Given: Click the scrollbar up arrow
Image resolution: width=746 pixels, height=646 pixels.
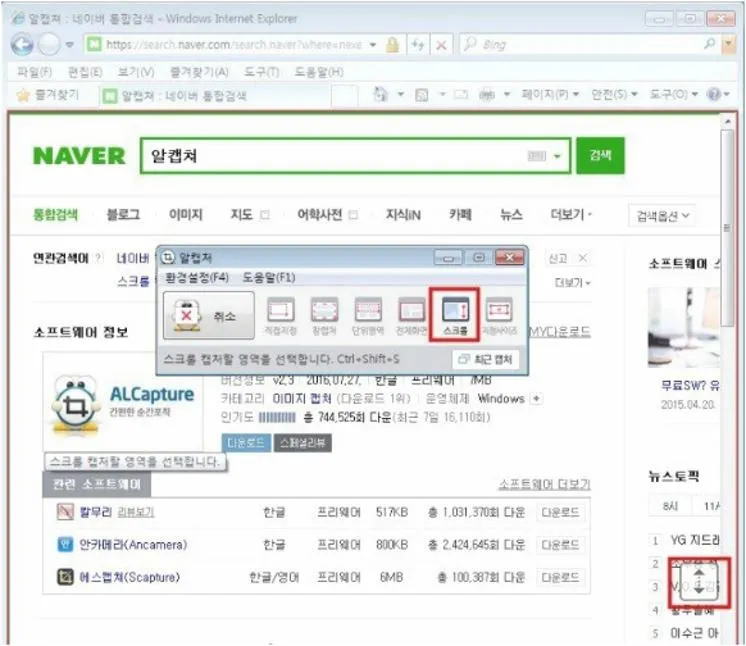Looking at the screenshot, I should pos(727,122).
